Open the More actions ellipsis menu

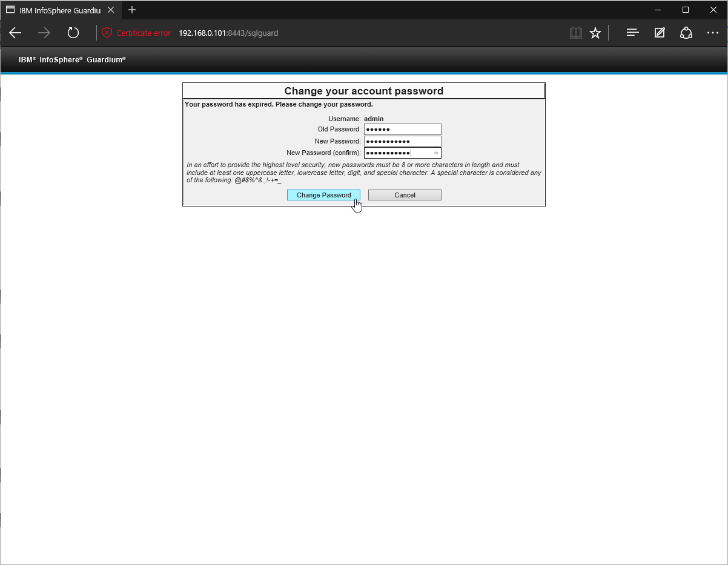tap(713, 33)
